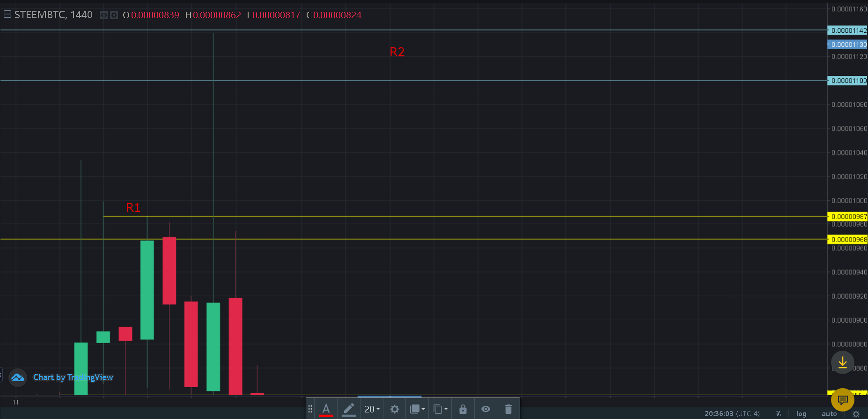Click the 0.00000968 yellow price label

(x=848, y=239)
